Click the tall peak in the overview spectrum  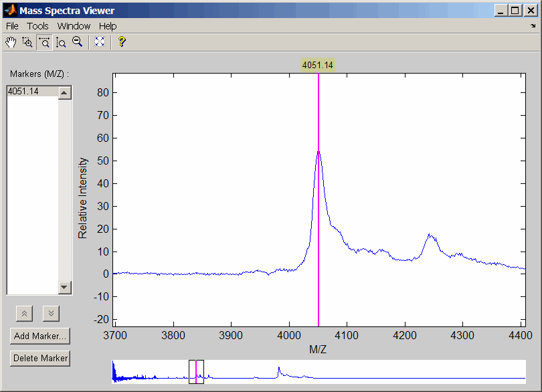click(278, 371)
